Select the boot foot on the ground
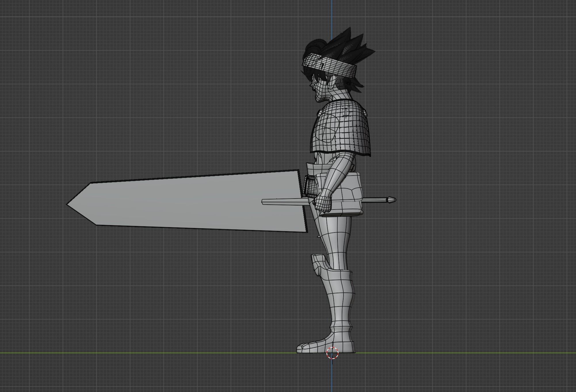The width and height of the screenshot is (576, 392). 326,344
